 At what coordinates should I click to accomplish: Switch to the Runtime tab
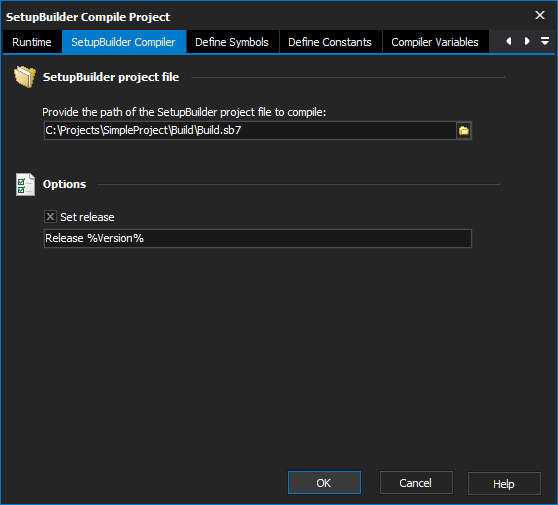click(32, 42)
